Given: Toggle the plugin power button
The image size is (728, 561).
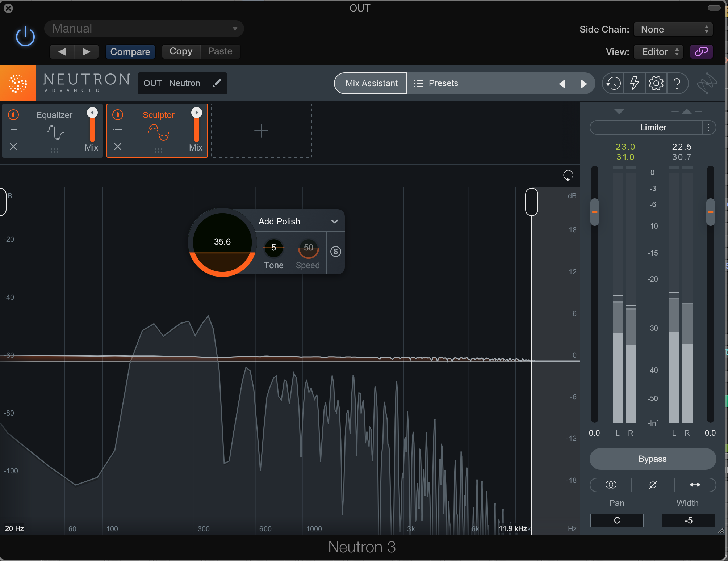Looking at the screenshot, I should [x=25, y=37].
